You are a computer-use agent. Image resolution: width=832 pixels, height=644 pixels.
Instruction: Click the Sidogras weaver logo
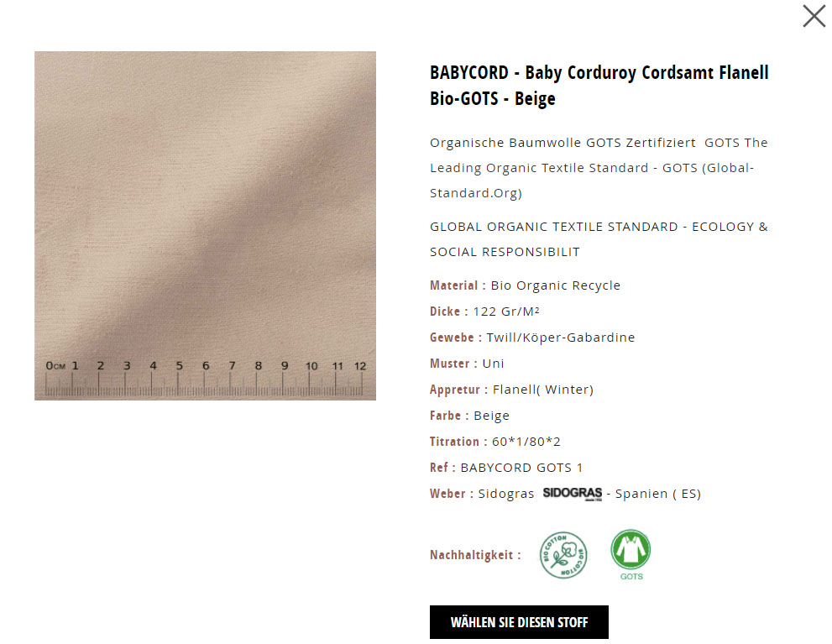click(572, 494)
